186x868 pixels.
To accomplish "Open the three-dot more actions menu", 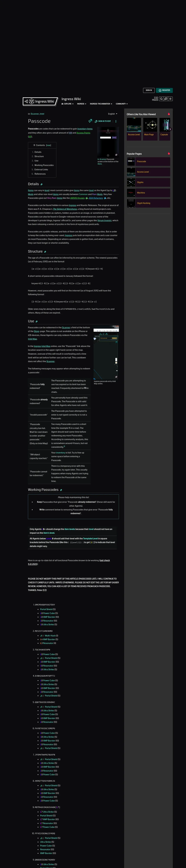I will pos(116,121).
